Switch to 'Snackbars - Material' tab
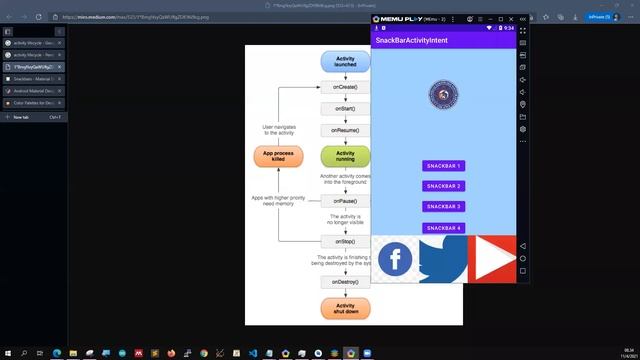Image resolution: width=640 pixels, height=360 pixels. pyautogui.click(x=33, y=79)
